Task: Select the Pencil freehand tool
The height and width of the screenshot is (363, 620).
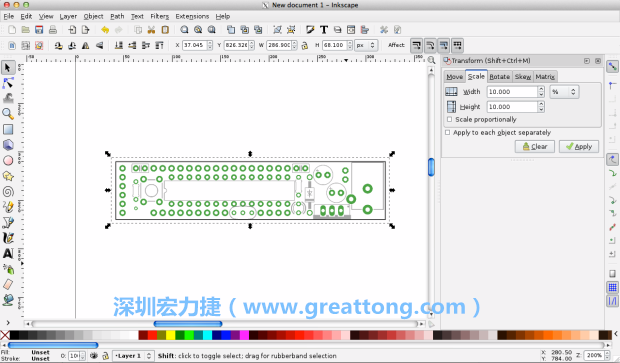Action: coord(8,207)
